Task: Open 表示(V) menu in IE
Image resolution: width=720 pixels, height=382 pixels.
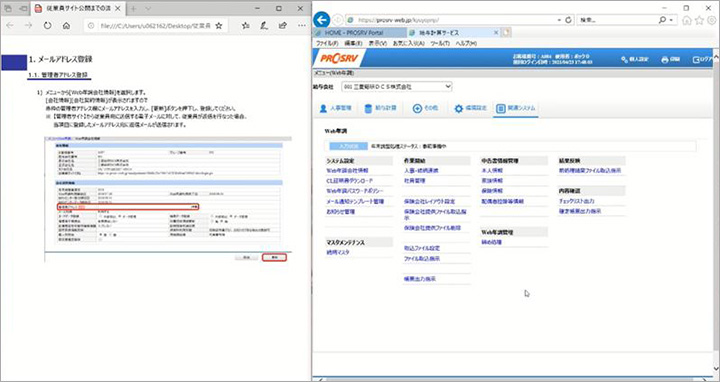Action: pyautogui.click(x=378, y=43)
